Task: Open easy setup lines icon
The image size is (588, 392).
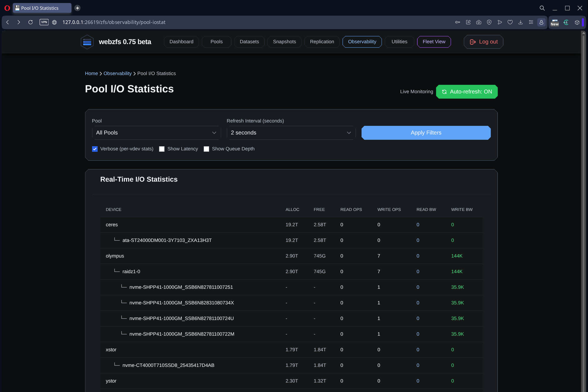Action: 531,22
